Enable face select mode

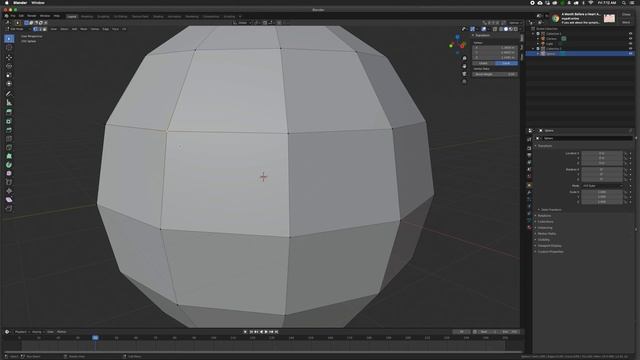tap(44, 29)
